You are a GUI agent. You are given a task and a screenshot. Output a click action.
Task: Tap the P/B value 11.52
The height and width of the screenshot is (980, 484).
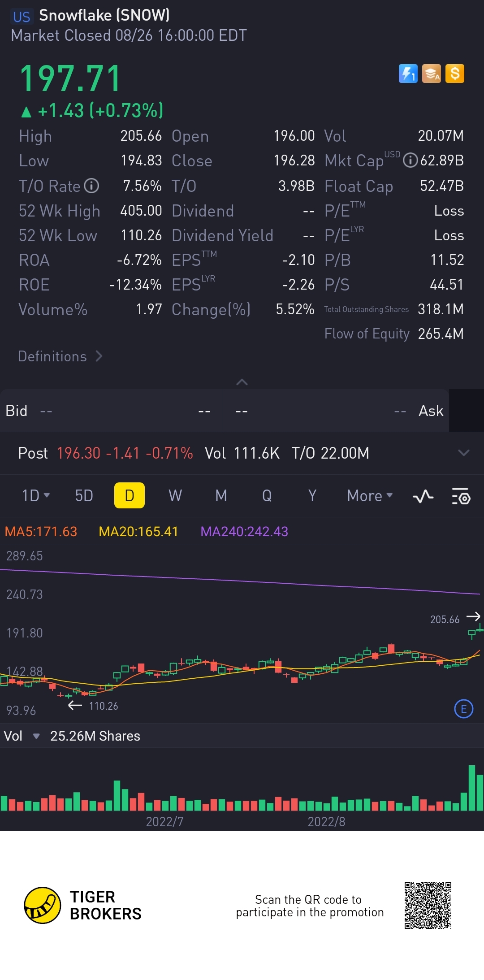[x=447, y=260]
